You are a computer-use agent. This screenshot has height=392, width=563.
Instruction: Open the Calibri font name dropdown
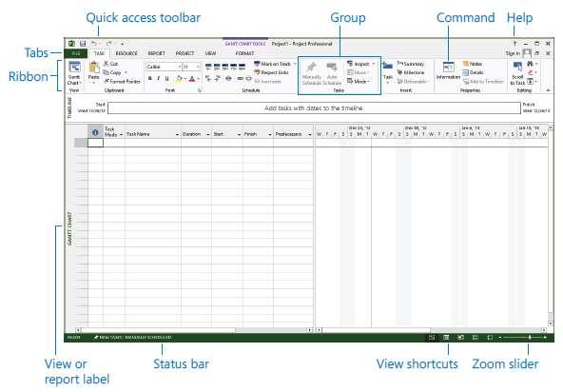[179, 67]
